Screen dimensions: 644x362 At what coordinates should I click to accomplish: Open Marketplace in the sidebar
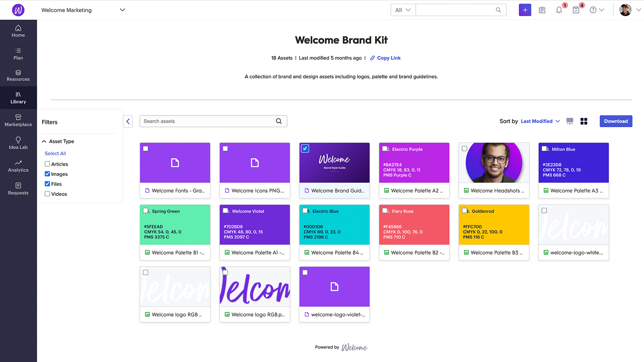point(18,121)
